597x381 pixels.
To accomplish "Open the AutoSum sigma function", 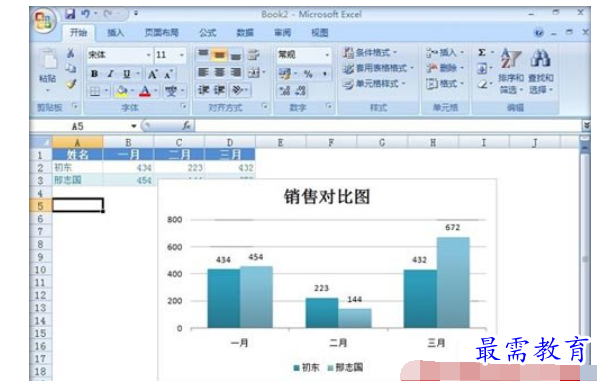I will click(482, 53).
